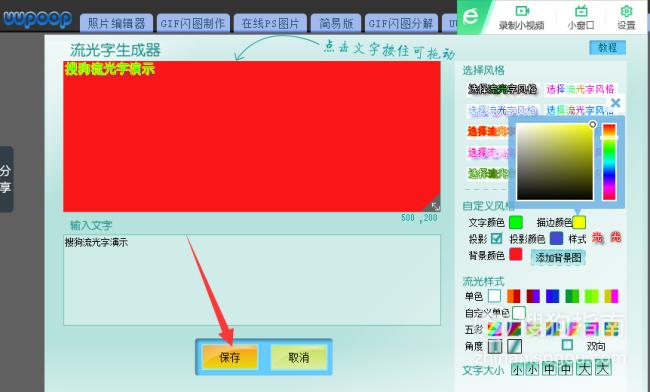This screenshot has height=392, width=650.
Task: Open the 录制小视频 video recording tool
Action: pos(521,17)
